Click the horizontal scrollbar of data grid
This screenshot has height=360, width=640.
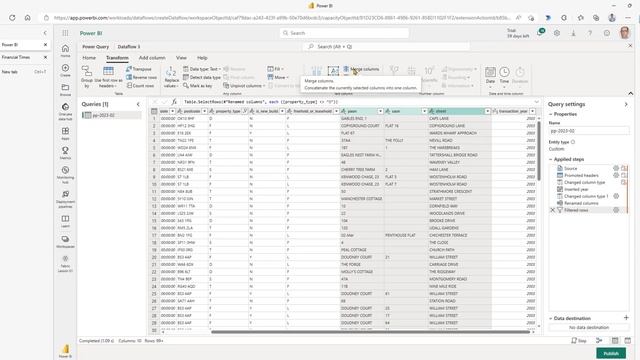point(370,332)
